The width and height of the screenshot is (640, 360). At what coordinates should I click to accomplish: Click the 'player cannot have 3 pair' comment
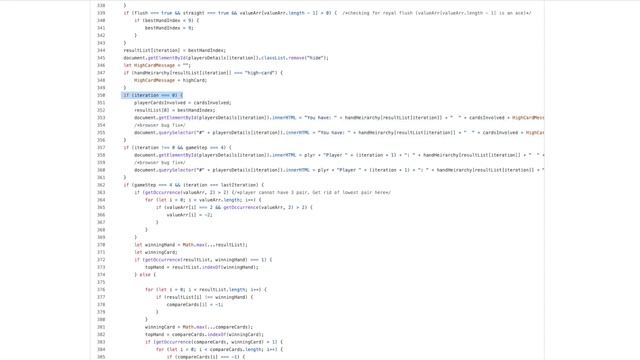312,192
